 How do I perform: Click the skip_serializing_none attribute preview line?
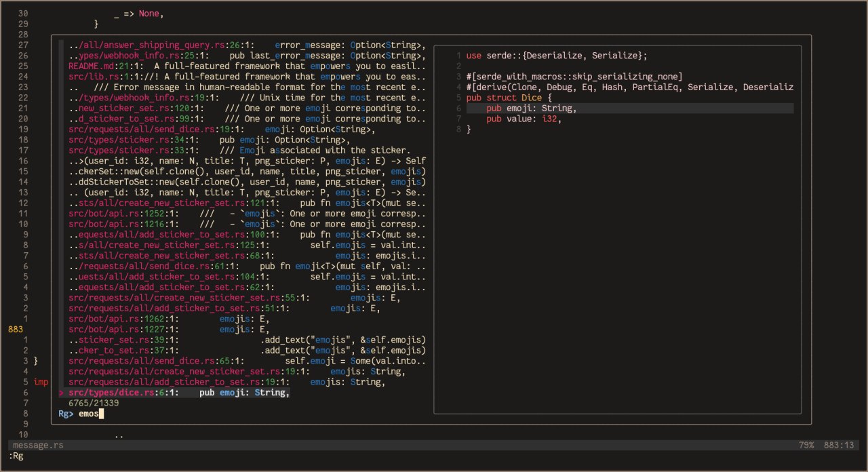pos(574,77)
